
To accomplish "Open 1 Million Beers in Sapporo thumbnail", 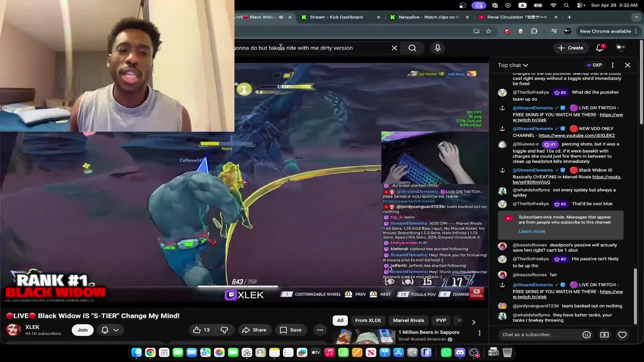I will coord(365,336).
